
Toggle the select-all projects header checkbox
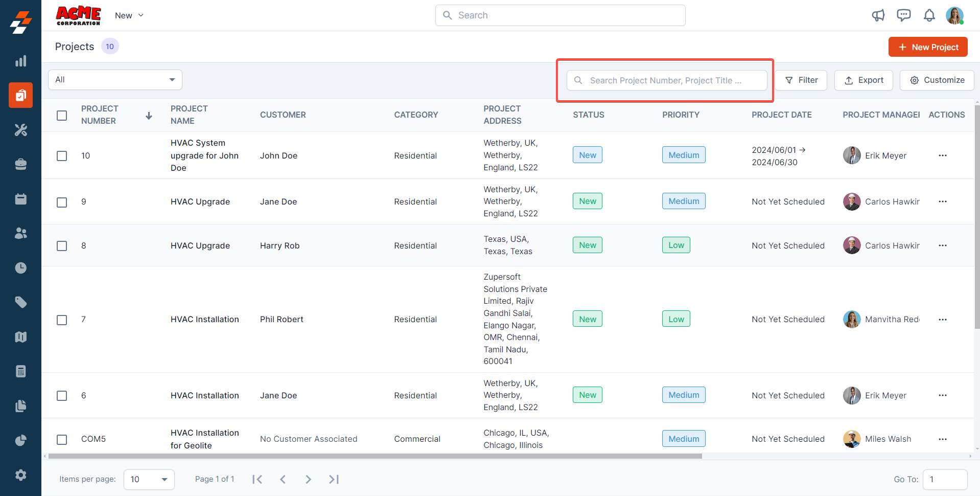(x=62, y=115)
